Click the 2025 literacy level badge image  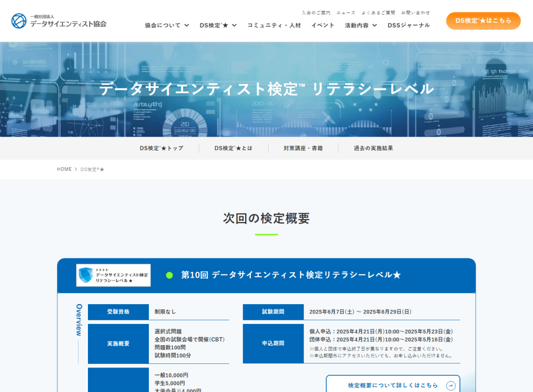113,275
